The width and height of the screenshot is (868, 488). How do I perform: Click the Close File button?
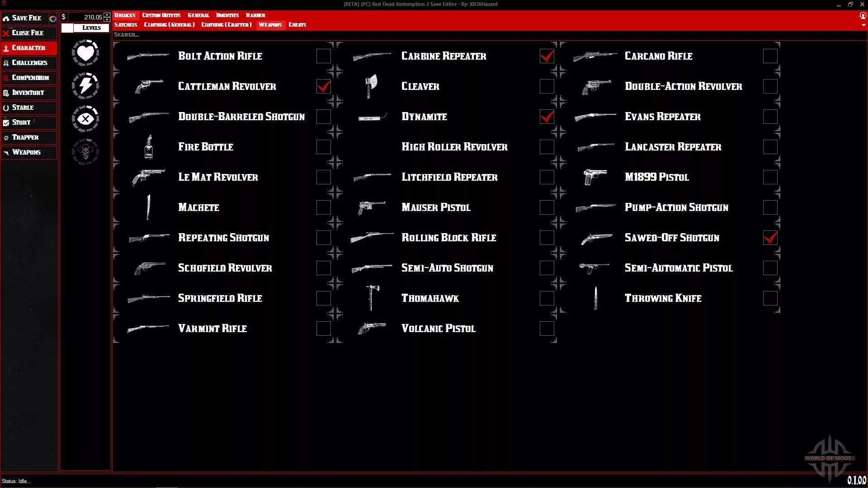29,33
